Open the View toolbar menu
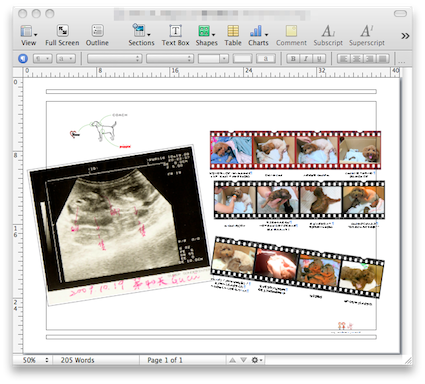Image resolution: width=425 pixels, height=384 pixels. click(x=28, y=35)
